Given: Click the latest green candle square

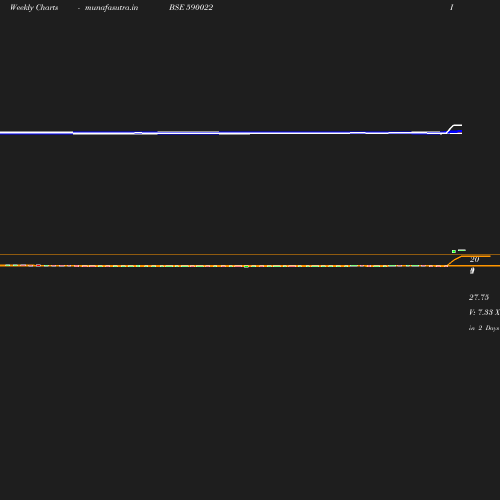Looking at the screenshot, I should click(x=454, y=251).
